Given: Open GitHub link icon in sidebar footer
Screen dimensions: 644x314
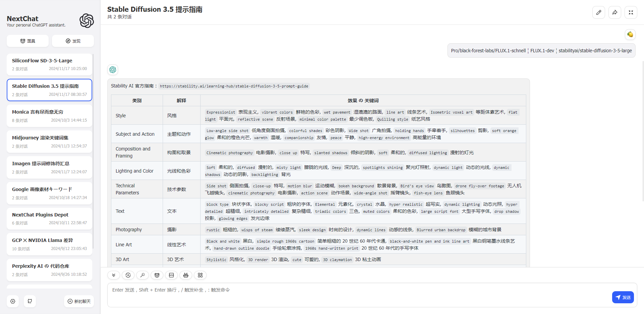Looking at the screenshot, I should coord(30,301).
